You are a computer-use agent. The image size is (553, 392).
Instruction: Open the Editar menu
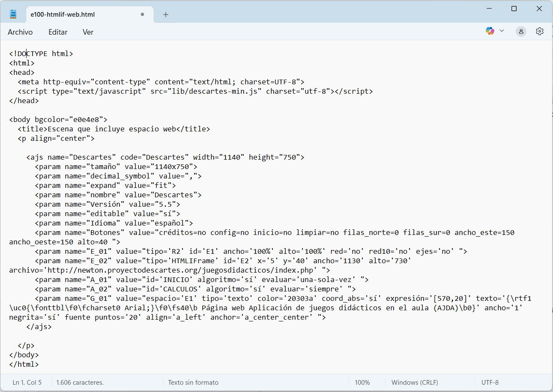[x=58, y=32]
